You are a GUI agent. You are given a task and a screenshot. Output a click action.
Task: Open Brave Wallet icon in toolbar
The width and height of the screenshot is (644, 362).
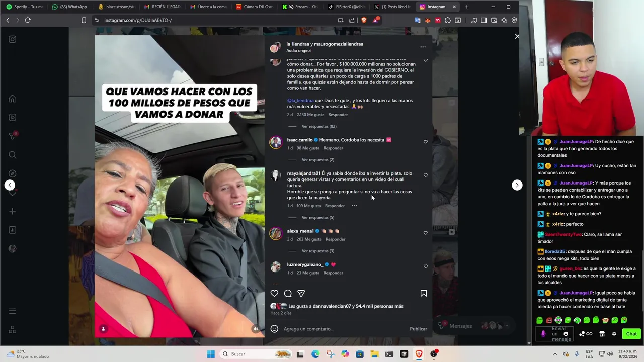pos(494,20)
